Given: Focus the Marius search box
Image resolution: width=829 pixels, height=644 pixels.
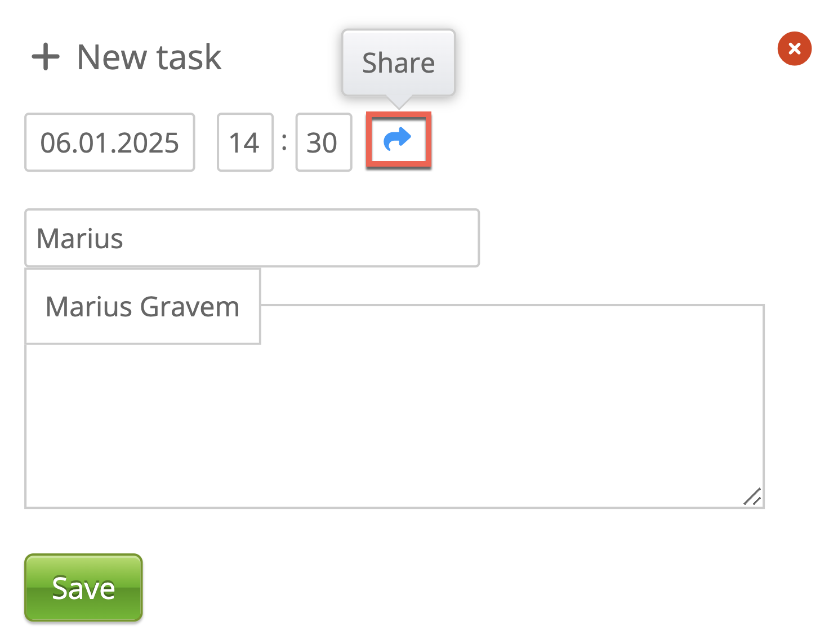Looking at the screenshot, I should click(252, 238).
